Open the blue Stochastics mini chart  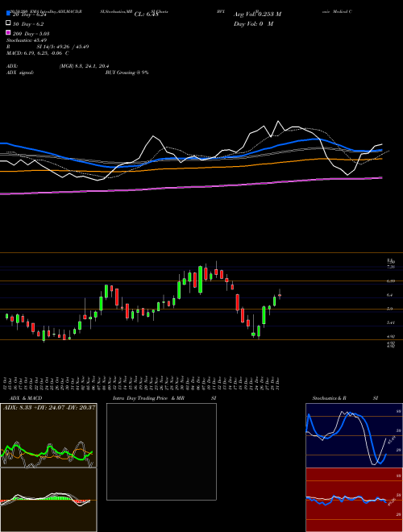[x=354, y=435]
